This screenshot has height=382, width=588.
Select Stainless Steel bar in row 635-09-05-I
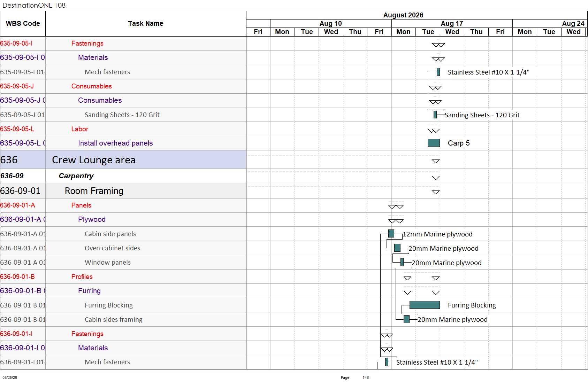438,72
